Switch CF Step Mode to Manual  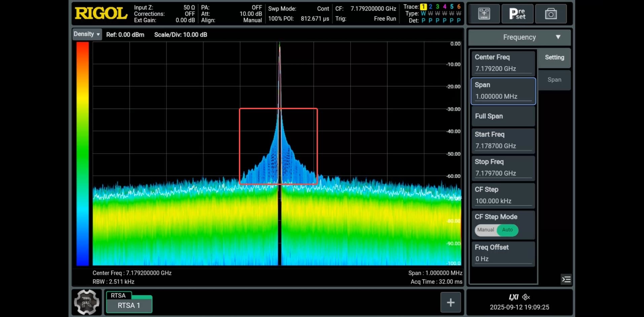pos(486,230)
